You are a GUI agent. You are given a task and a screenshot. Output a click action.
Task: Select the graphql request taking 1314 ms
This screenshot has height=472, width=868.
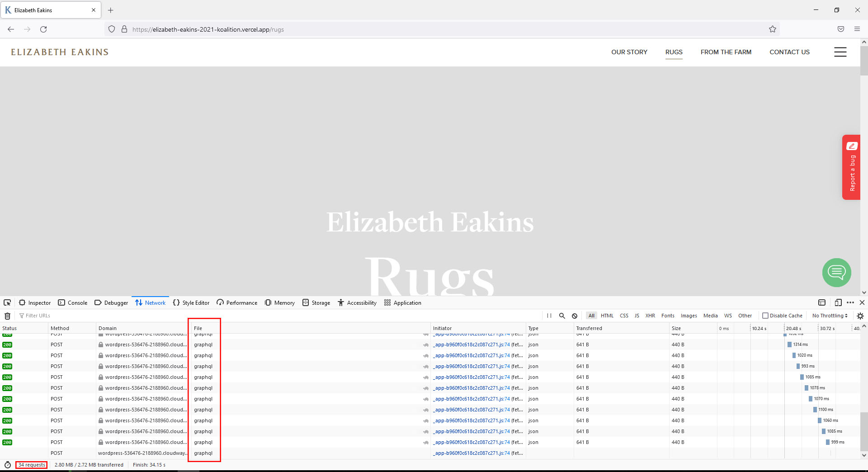pyautogui.click(x=429, y=345)
